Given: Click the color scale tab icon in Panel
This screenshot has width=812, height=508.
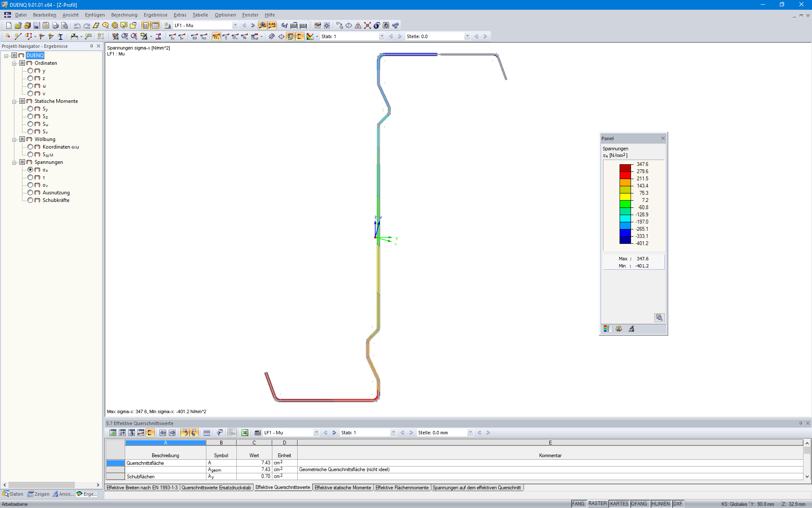Looking at the screenshot, I should pyautogui.click(x=606, y=329).
